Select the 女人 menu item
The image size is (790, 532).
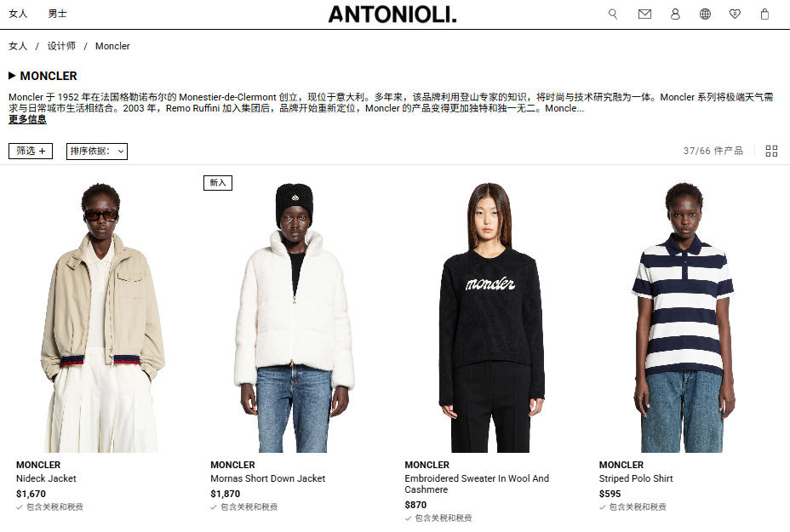(18, 14)
